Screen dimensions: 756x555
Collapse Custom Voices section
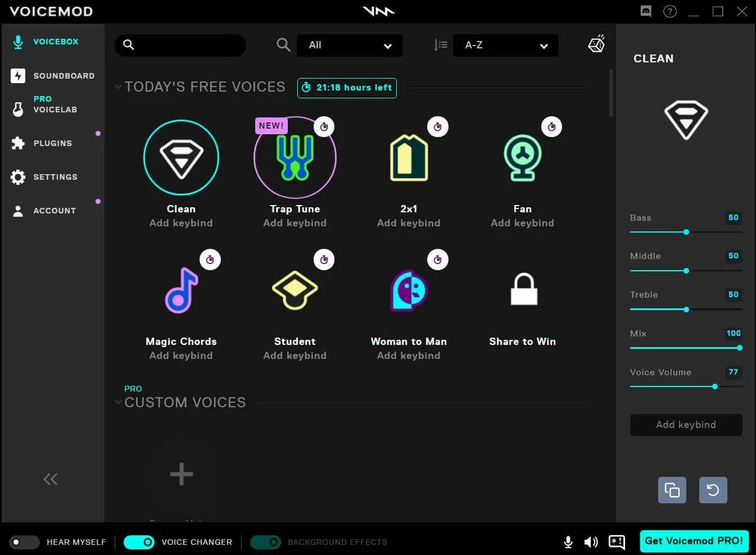click(118, 402)
